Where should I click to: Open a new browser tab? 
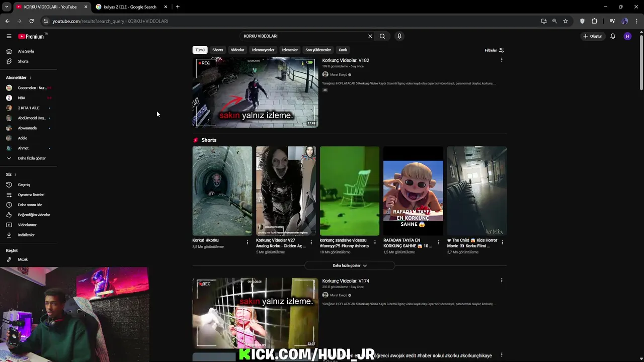point(178,7)
